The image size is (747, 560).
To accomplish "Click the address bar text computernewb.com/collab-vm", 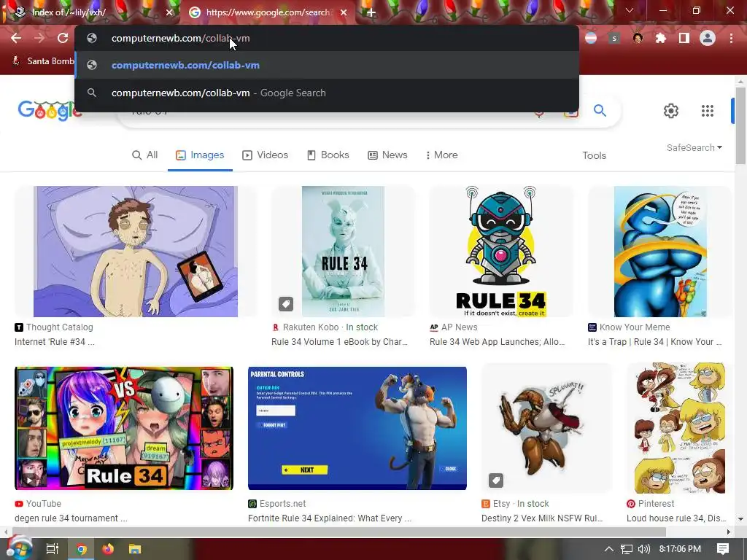I will (x=181, y=38).
